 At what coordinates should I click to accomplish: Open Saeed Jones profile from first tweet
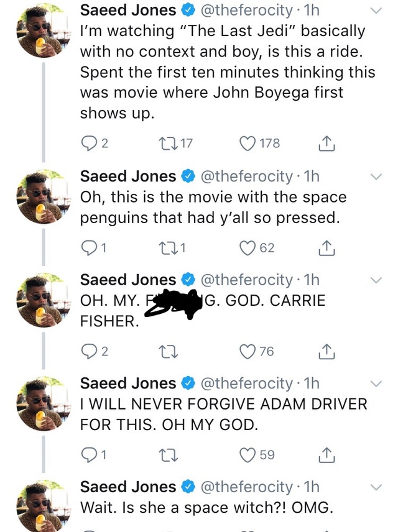pos(128,11)
